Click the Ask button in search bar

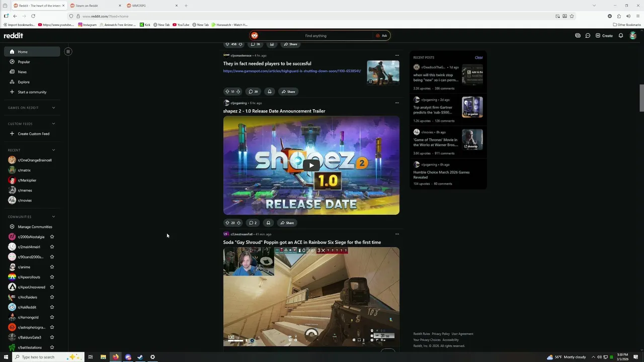[381, 36]
